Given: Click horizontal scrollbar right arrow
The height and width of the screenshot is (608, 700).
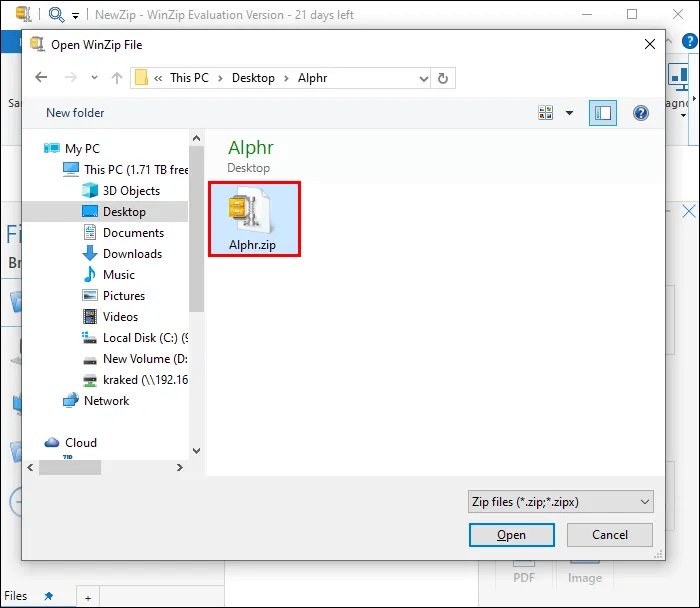Looking at the screenshot, I should click(x=179, y=467).
